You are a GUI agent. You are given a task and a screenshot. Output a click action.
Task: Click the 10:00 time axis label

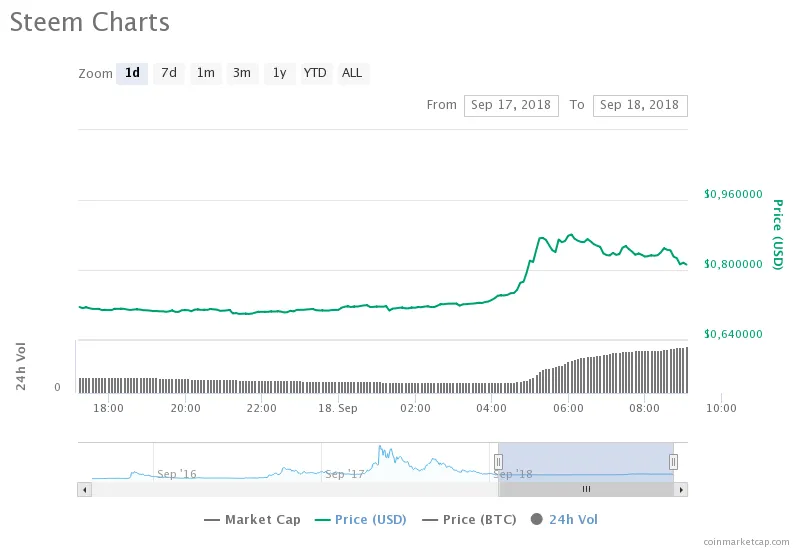pos(721,408)
